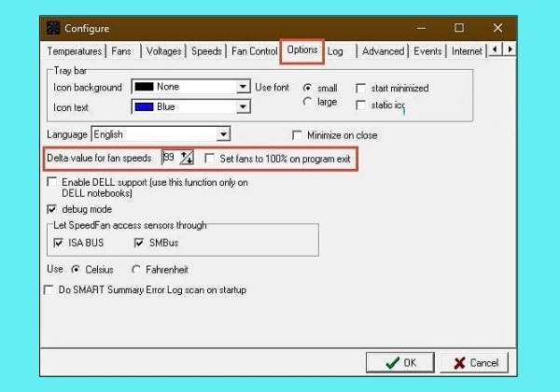Screen dimensions: 560x392
Task: Click the black Icon background swatch
Action: (x=145, y=87)
